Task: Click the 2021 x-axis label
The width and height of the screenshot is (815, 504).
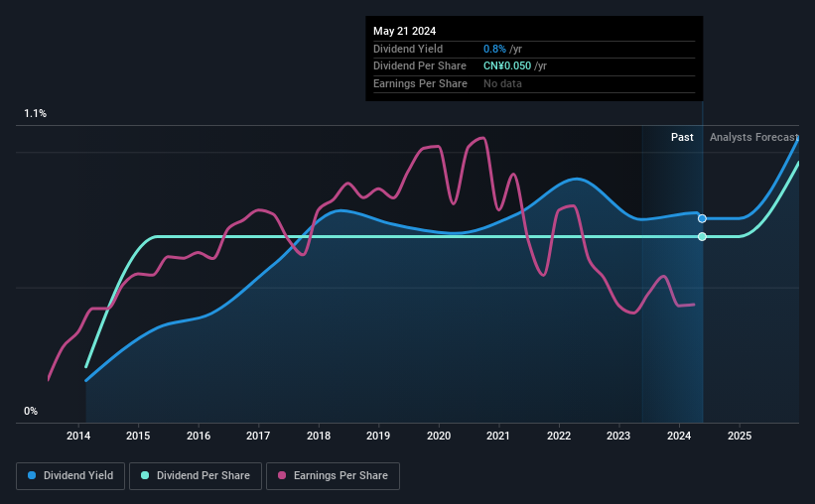Action: click(x=498, y=436)
